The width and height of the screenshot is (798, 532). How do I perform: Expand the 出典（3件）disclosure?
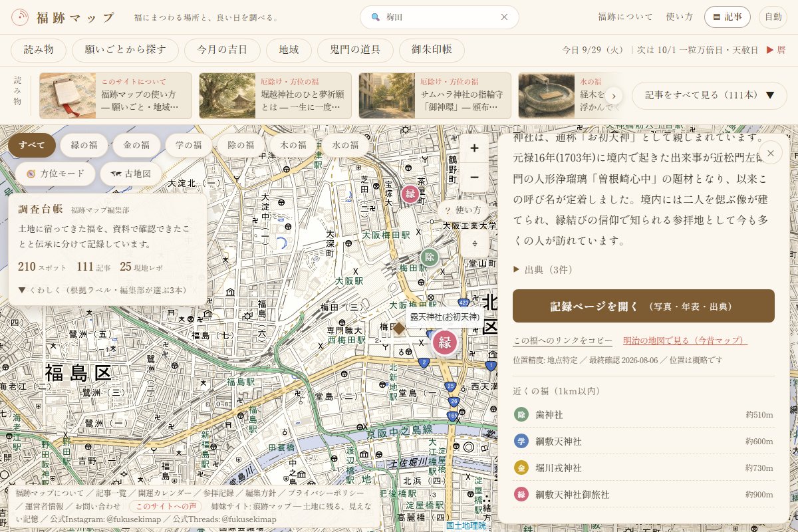click(x=543, y=269)
